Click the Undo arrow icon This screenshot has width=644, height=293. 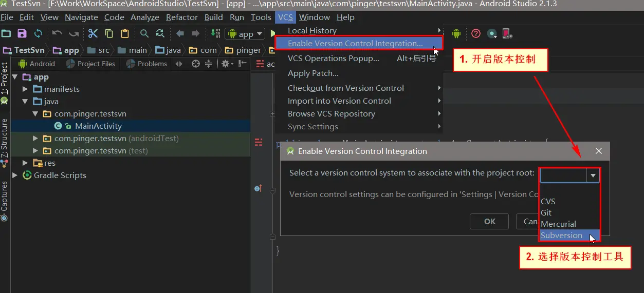pos(57,34)
